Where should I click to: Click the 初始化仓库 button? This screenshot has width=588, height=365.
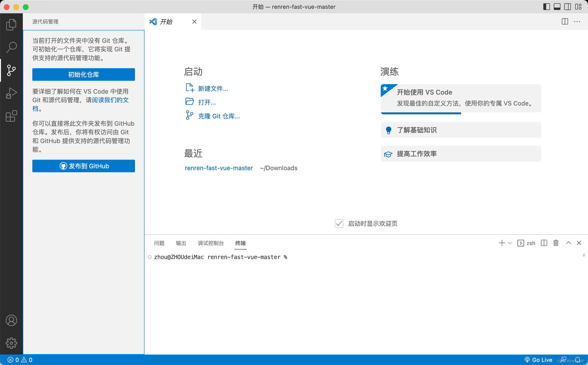[x=83, y=74]
